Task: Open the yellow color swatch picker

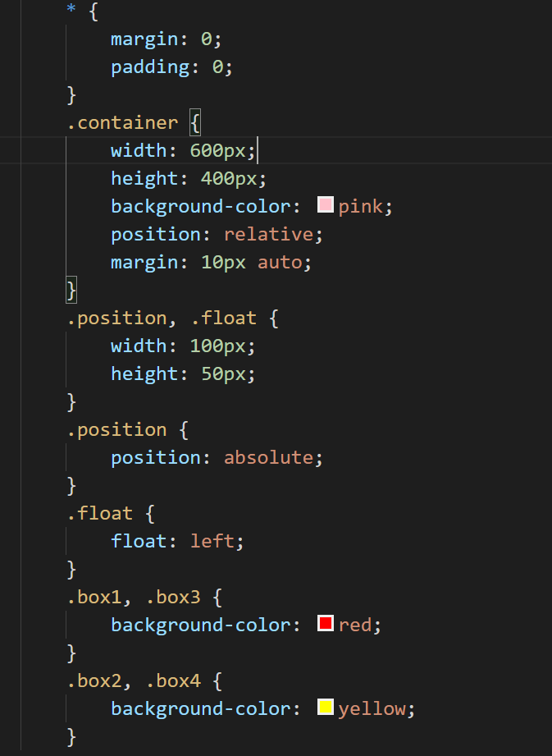Action: coord(326,708)
